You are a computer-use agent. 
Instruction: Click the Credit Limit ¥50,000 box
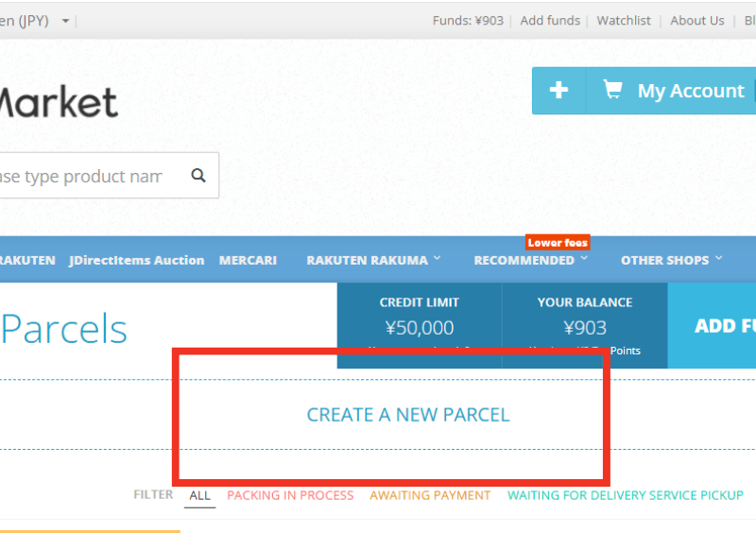[x=420, y=326]
